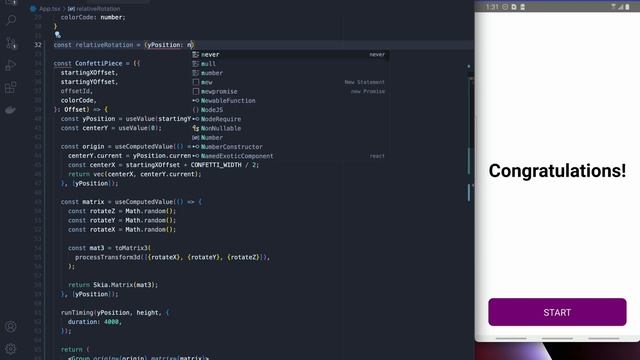Open the Extensions view
Screen dimensions: 640x360
11,87
